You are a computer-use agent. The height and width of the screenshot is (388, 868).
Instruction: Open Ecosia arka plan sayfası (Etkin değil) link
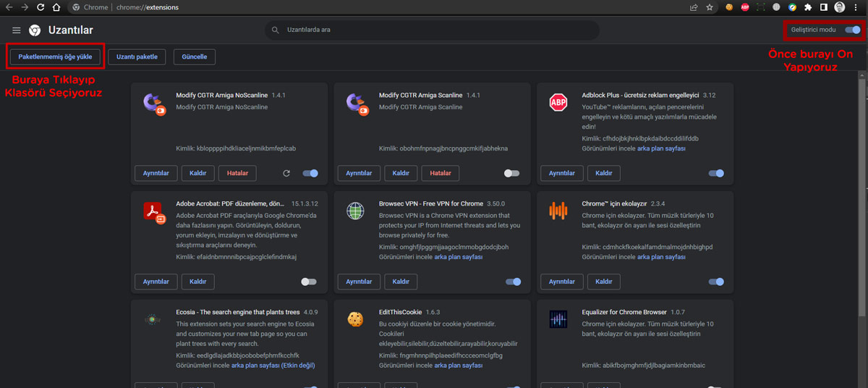(x=273, y=366)
